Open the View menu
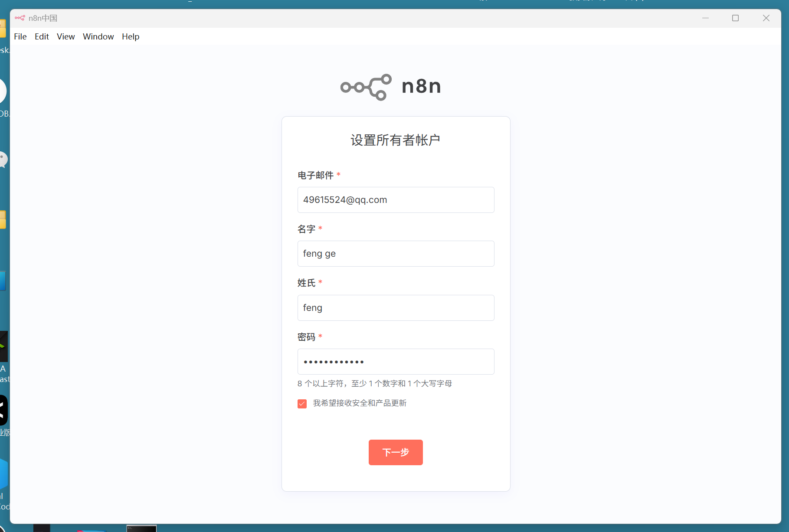The image size is (789, 532). [66, 36]
